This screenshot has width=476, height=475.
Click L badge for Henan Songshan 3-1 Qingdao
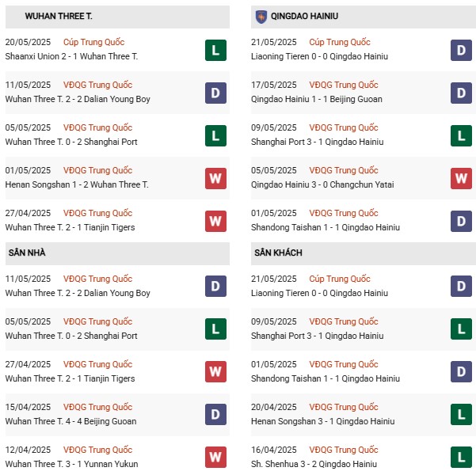point(461,415)
